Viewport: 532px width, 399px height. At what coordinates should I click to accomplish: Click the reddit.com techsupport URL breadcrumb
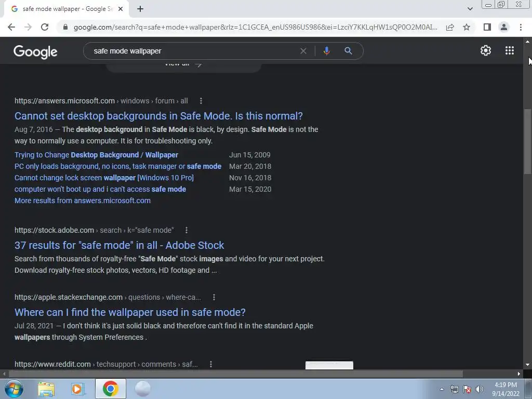tap(106, 364)
